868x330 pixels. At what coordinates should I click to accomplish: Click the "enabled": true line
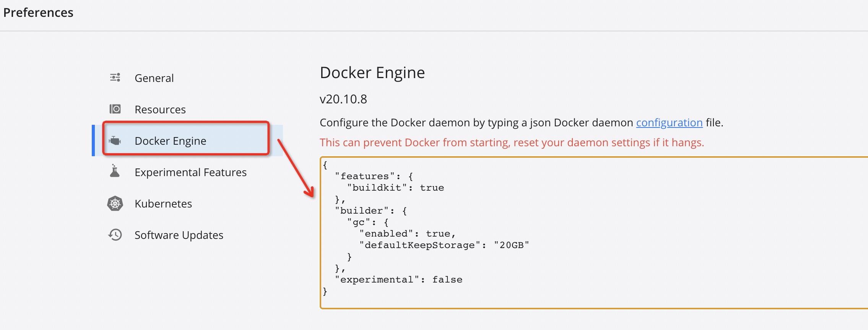click(x=407, y=234)
